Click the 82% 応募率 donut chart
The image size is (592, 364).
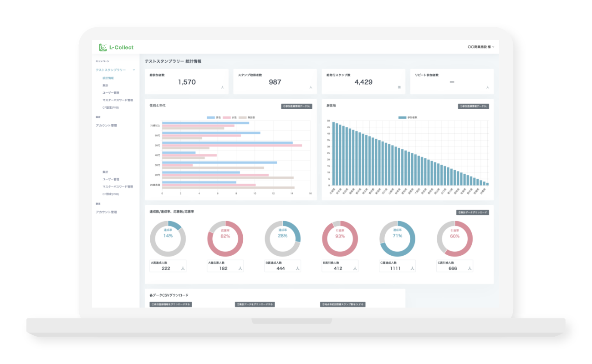(225, 239)
